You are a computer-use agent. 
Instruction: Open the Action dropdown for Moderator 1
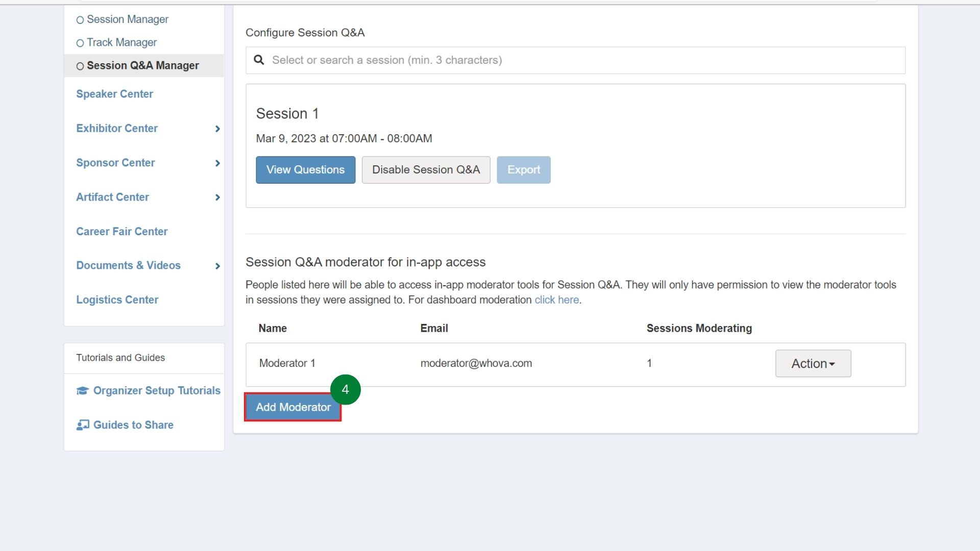point(813,363)
